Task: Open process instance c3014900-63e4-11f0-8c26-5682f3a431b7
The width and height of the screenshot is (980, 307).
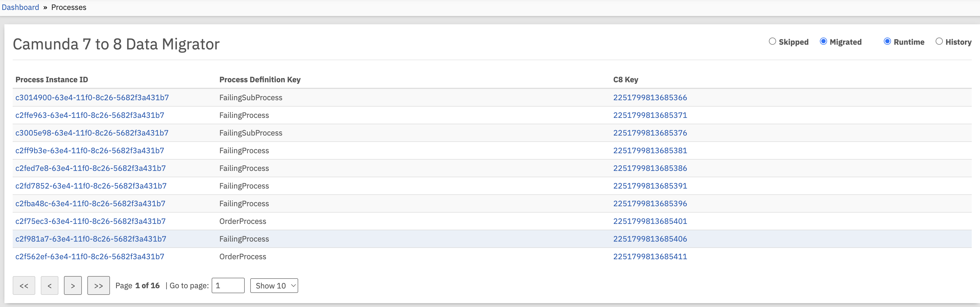Action: point(92,97)
